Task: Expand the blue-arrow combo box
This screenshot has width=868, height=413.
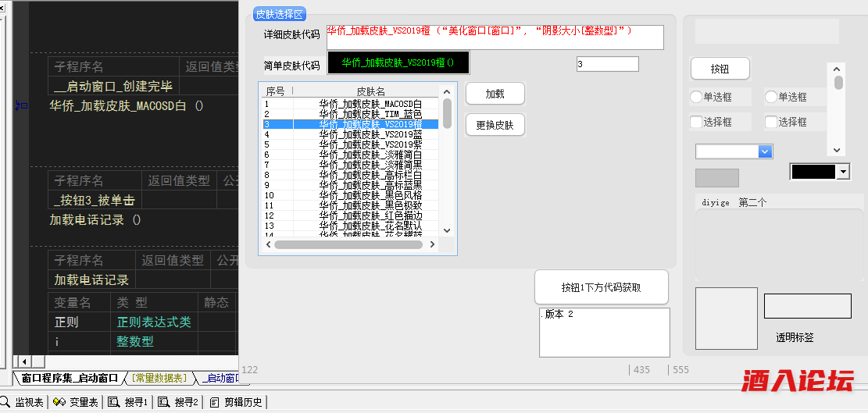Action: pos(766,151)
